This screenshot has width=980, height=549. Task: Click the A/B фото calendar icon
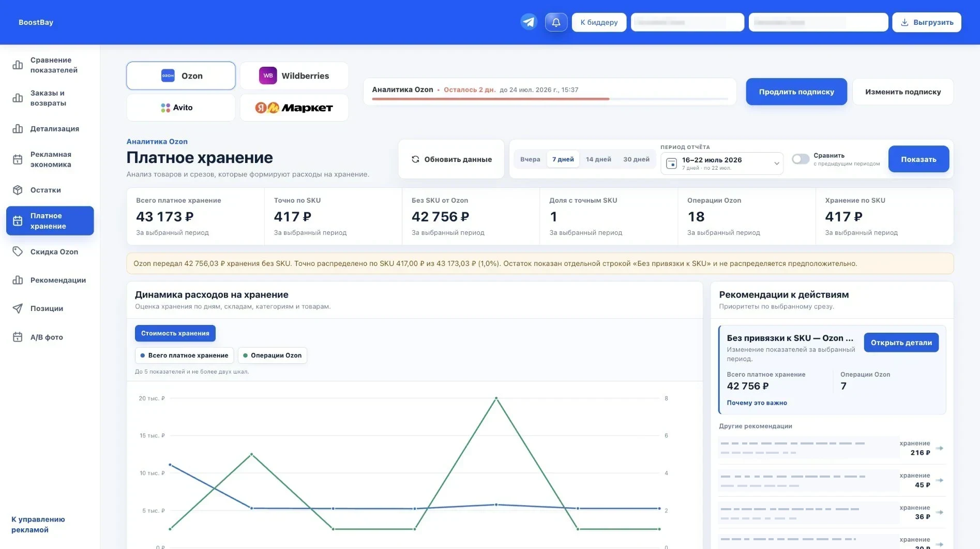[18, 337]
